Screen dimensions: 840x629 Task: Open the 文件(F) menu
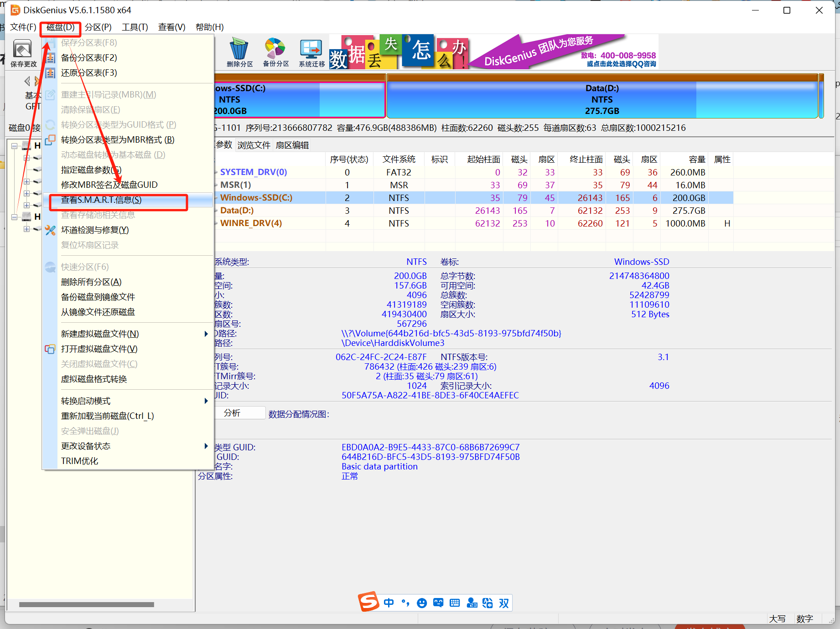[23, 27]
